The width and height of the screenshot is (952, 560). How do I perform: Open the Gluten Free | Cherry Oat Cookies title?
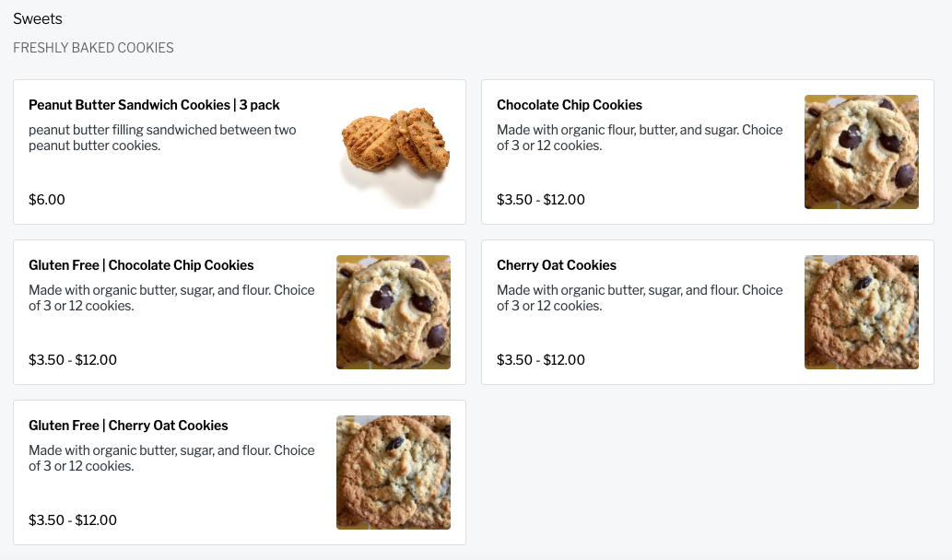(128, 426)
